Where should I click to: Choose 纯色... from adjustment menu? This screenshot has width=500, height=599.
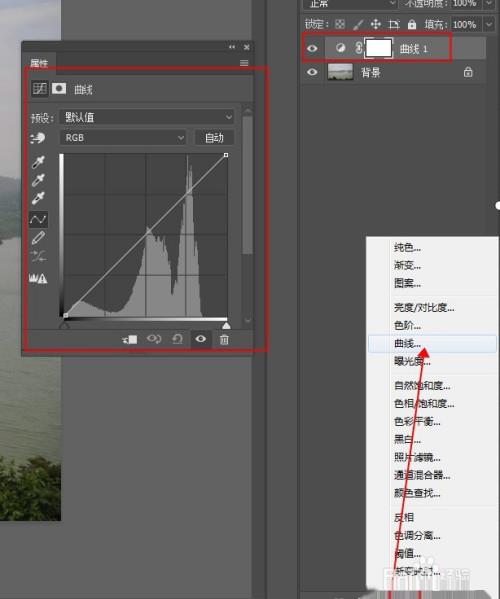pyautogui.click(x=432, y=248)
